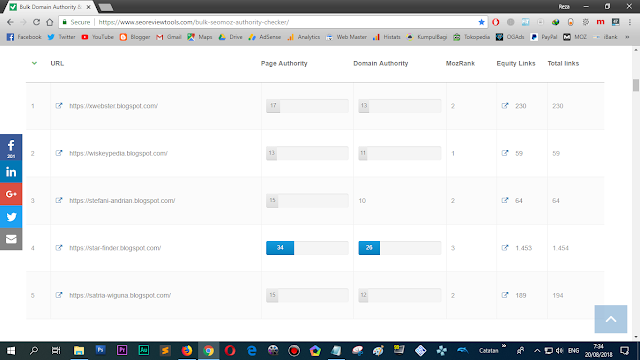This screenshot has height=360, width=640.
Task: Click the Total links column header
Action: (x=563, y=63)
